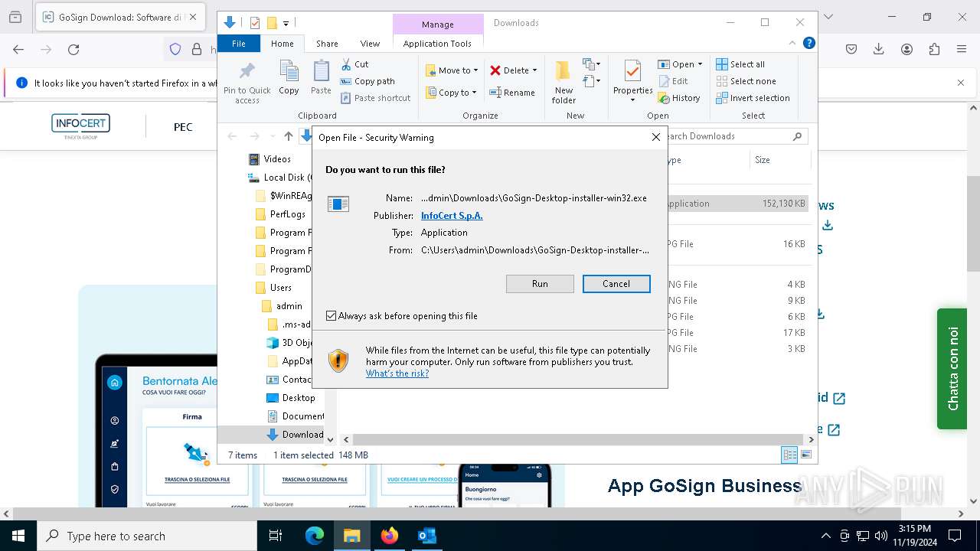Click Copy path in ribbon

(x=367, y=81)
